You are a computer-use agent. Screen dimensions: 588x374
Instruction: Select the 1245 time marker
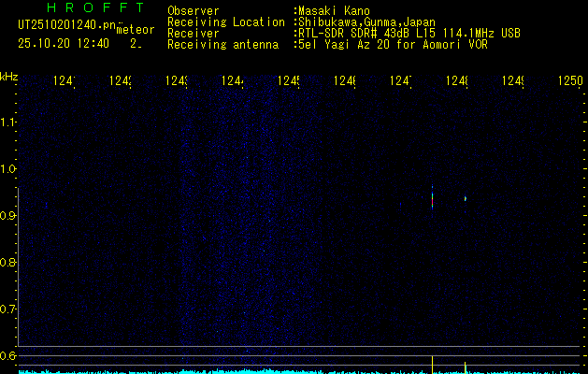tap(288, 80)
